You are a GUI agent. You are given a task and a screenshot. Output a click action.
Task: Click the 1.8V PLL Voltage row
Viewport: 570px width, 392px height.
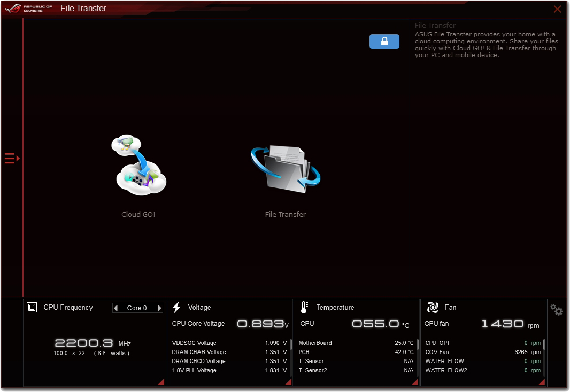[x=229, y=370]
